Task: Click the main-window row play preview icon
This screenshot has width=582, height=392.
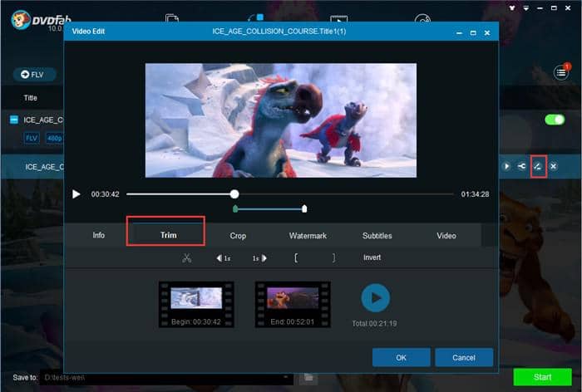Action: (506, 166)
